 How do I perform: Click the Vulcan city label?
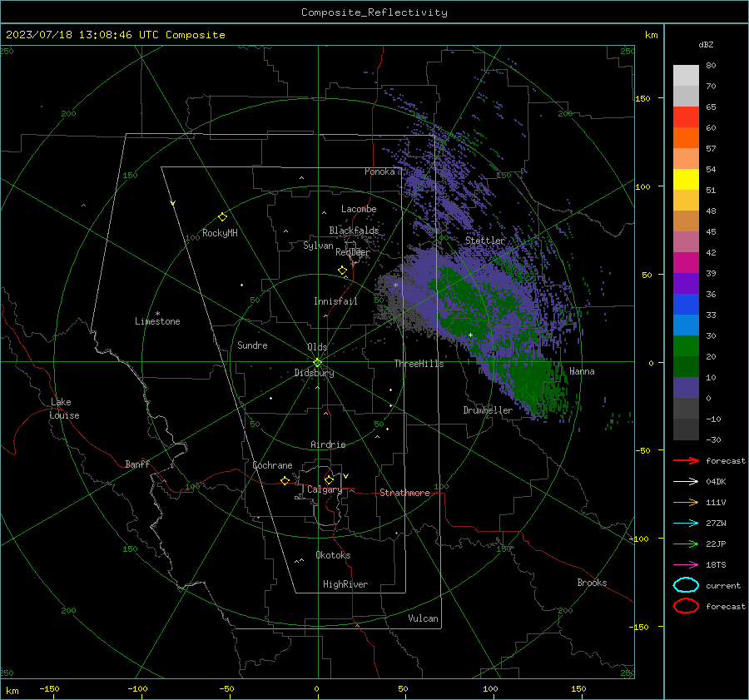[423, 618]
